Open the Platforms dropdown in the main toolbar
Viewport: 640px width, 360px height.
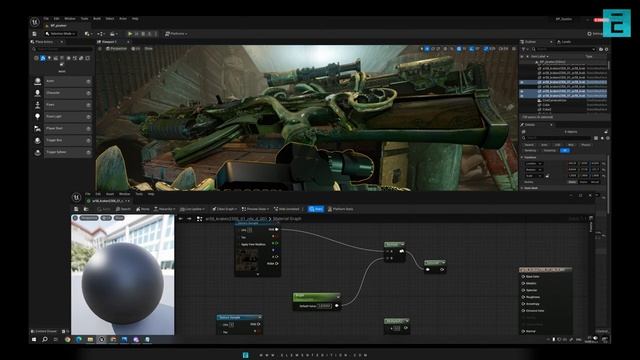(x=176, y=34)
